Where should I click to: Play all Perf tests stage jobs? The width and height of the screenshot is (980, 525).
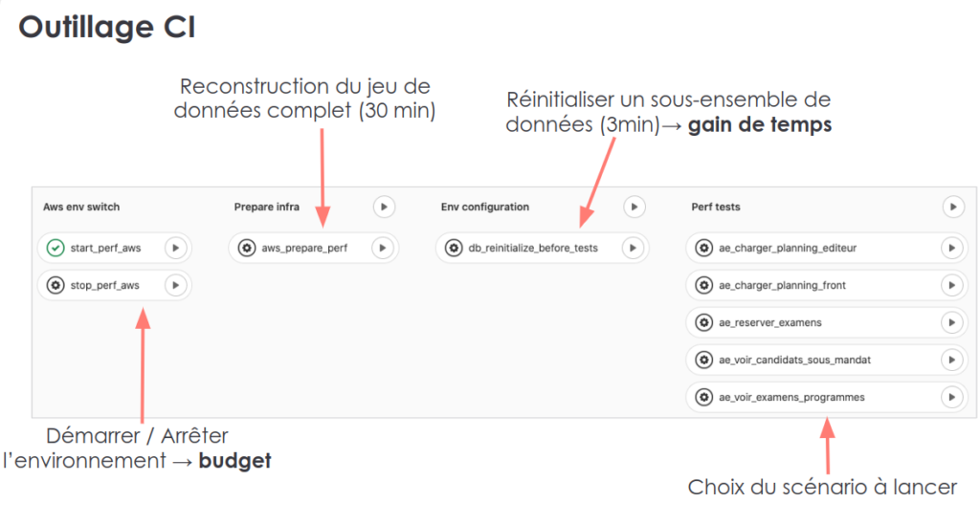[x=952, y=207]
